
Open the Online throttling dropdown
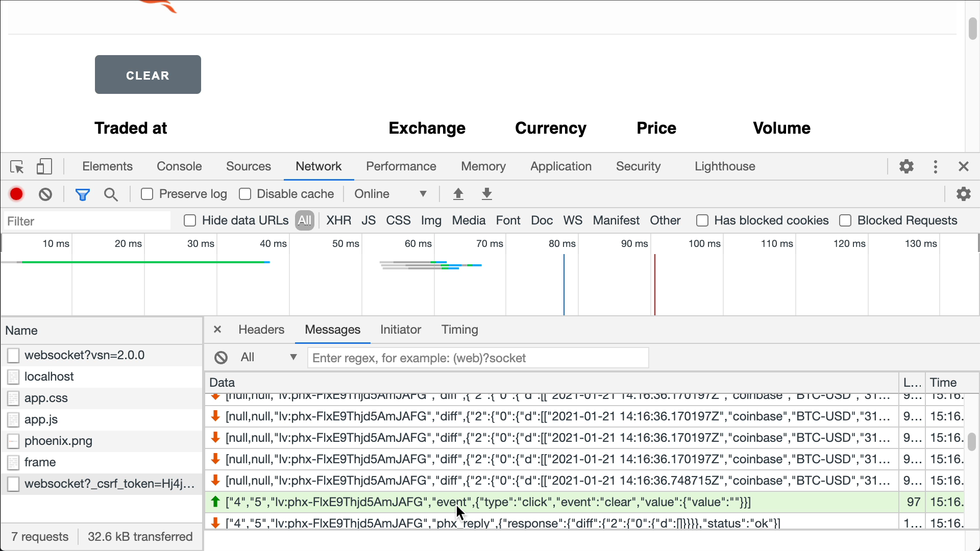[x=390, y=194]
